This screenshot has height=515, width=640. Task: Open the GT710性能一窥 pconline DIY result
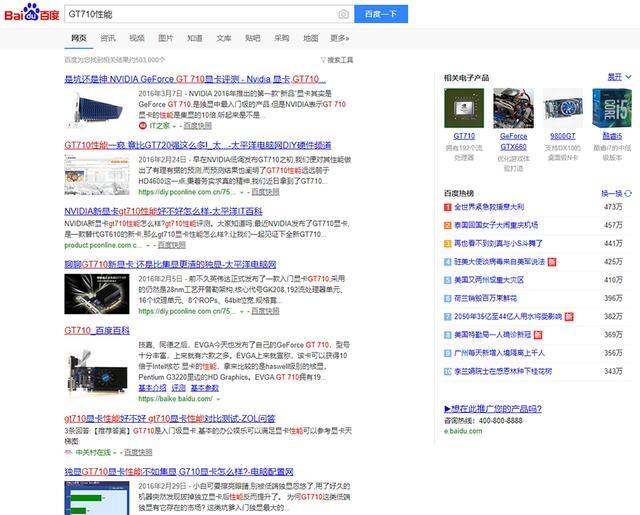[198, 145]
